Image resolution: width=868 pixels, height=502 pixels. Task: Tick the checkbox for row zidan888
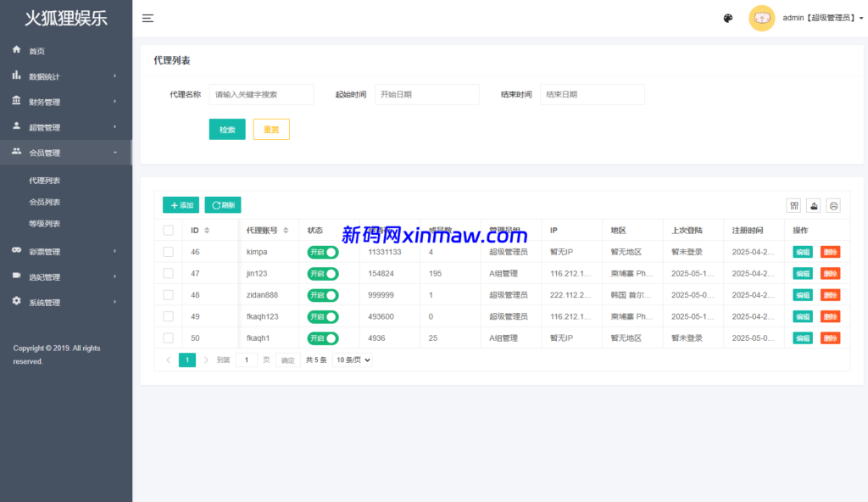pos(169,295)
